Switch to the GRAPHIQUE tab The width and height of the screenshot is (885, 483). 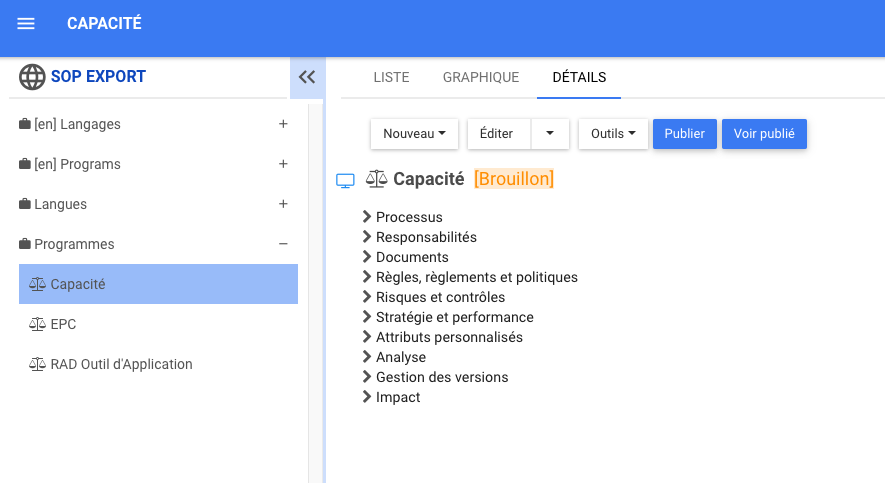click(481, 77)
